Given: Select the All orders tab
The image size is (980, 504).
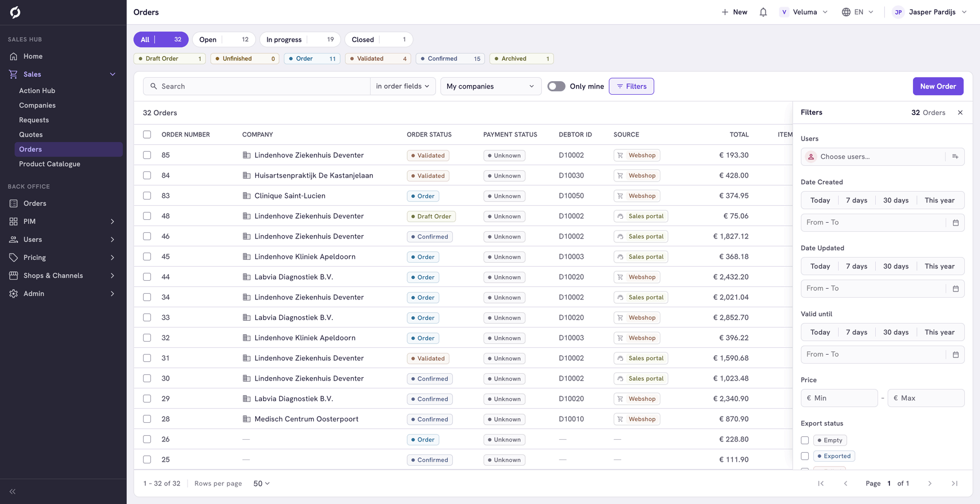Looking at the screenshot, I should coord(161,39).
